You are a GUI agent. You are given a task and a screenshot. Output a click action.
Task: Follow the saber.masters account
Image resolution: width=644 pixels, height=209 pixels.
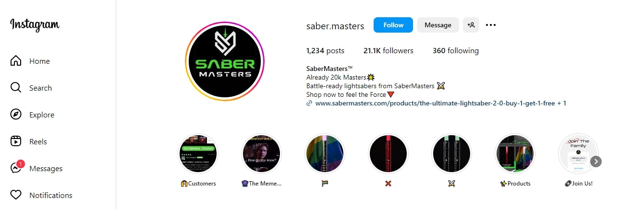393,25
